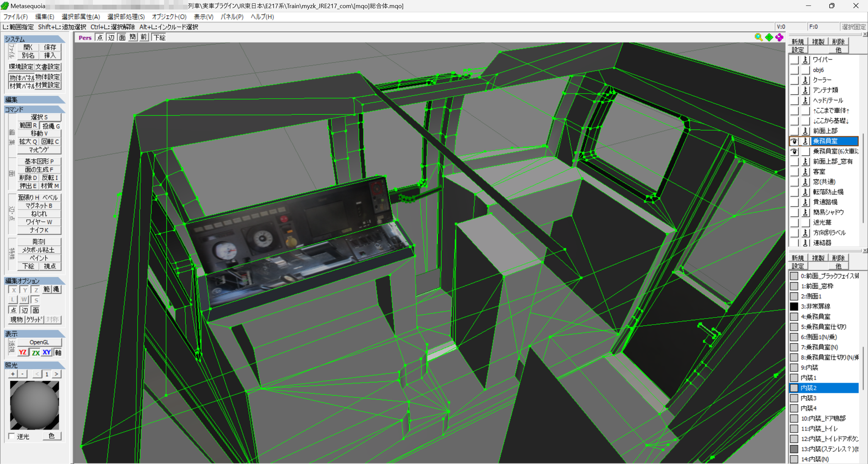Toggle point display icon in viewport header
Viewport: 868px width, 464px height.
click(x=100, y=37)
